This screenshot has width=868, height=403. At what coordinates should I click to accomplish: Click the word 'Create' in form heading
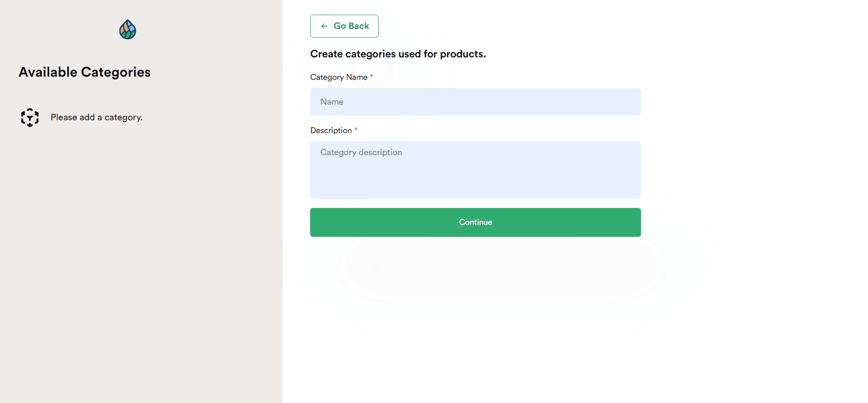[x=326, y=54]
